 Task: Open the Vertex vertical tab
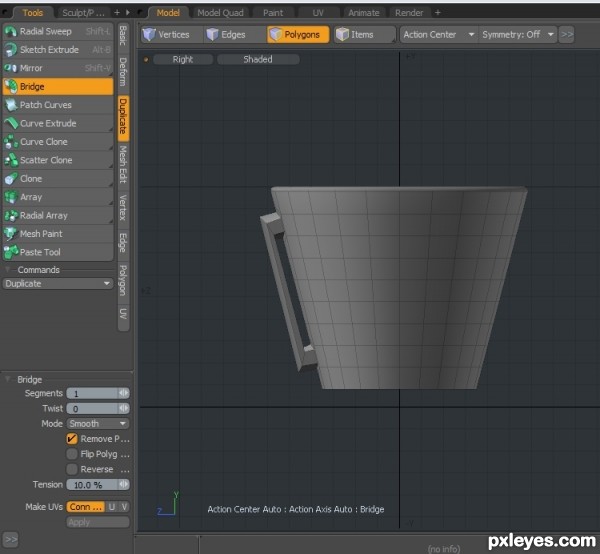[123, 207]
